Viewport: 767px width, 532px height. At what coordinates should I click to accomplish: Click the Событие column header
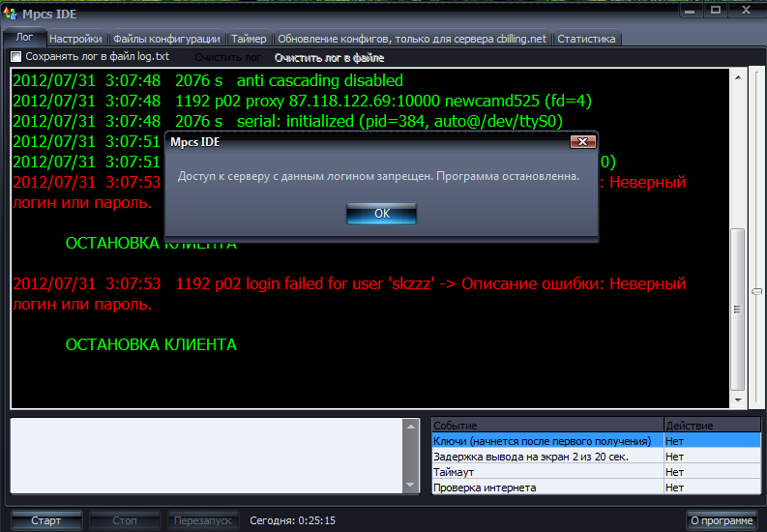click(547, 426)
